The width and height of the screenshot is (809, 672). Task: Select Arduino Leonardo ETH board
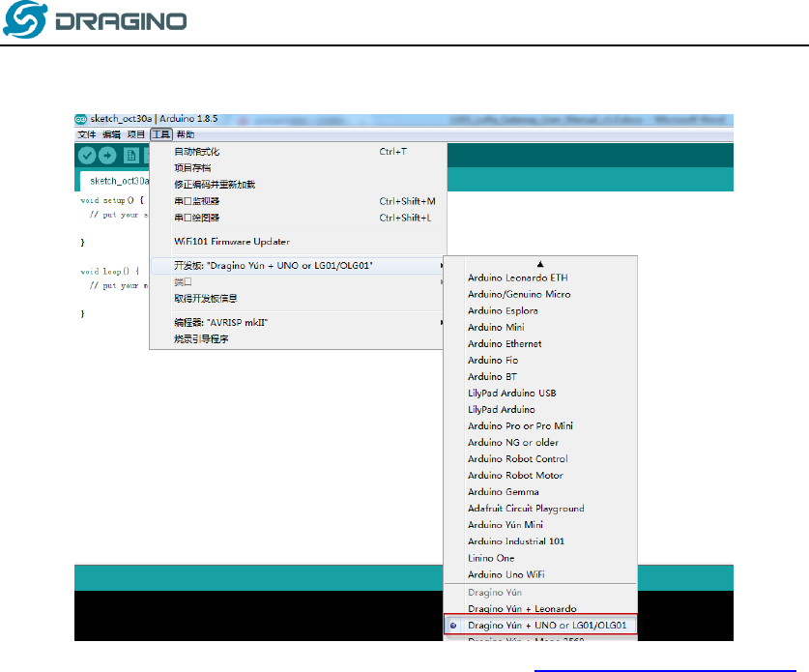[x=540, y=278]
